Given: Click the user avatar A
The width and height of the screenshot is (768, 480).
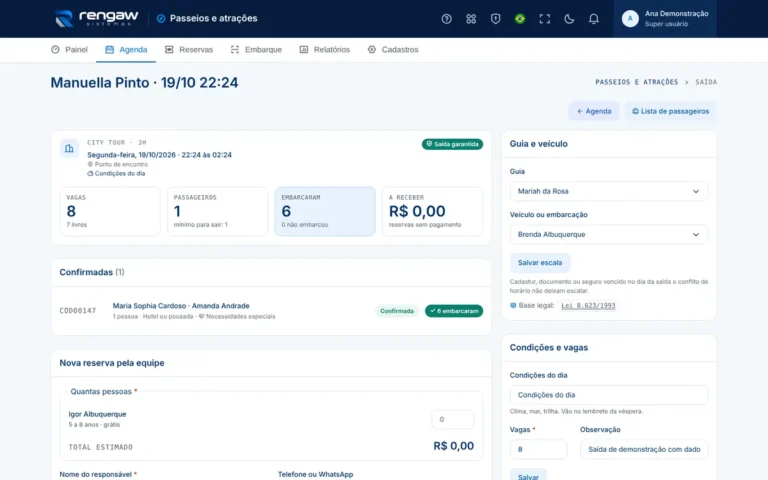Looking at the screenshot, I should click(x=630, y=19).
